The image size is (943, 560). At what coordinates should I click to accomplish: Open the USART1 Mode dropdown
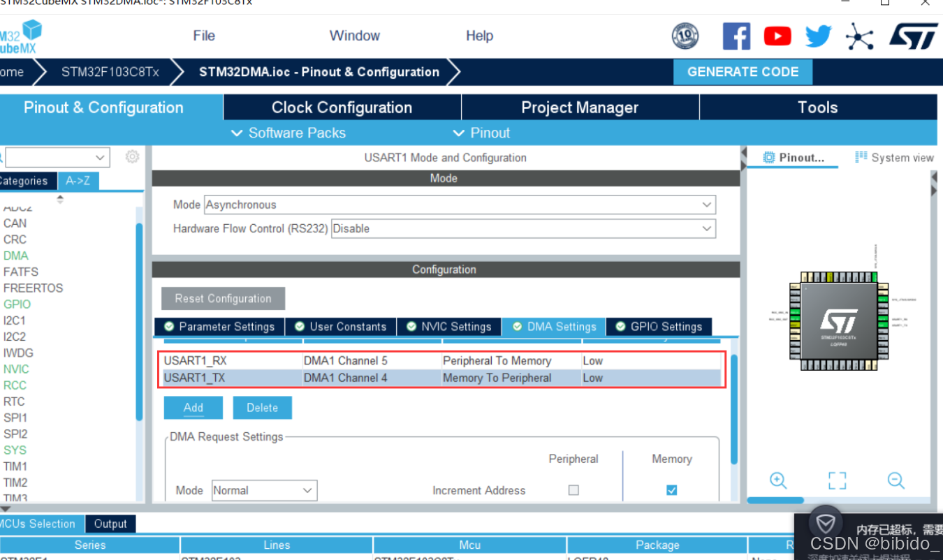pos(460,205)
